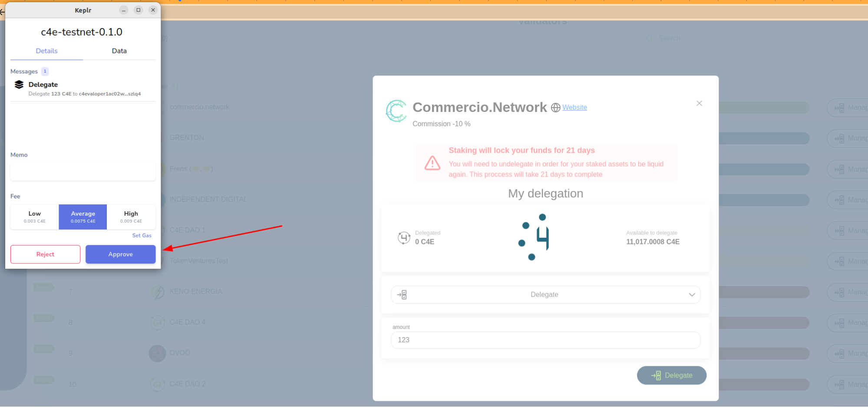Click the OVOO validator avatar
The image size is (868, 407).
pyautogui.click(x=157, y=354)
